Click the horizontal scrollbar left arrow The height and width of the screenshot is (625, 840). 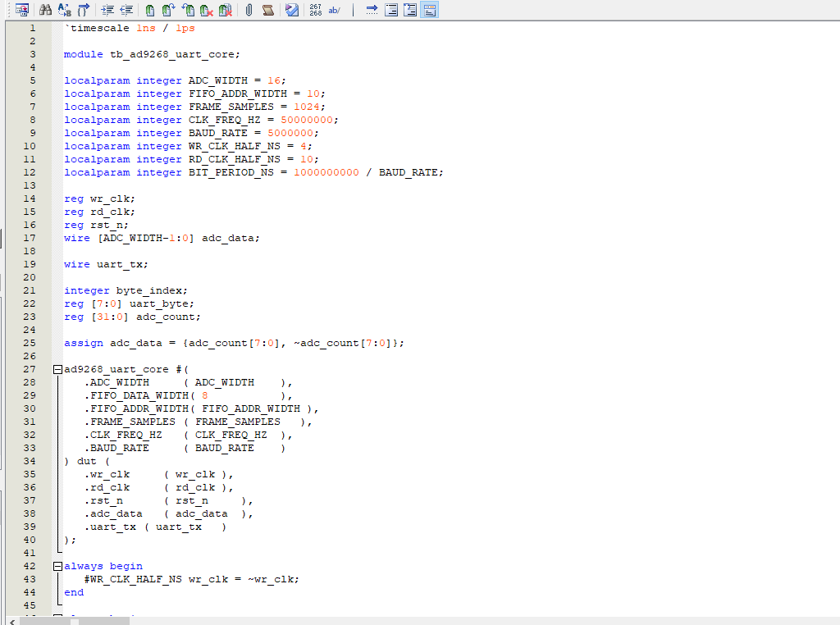[x=12, y=621]
